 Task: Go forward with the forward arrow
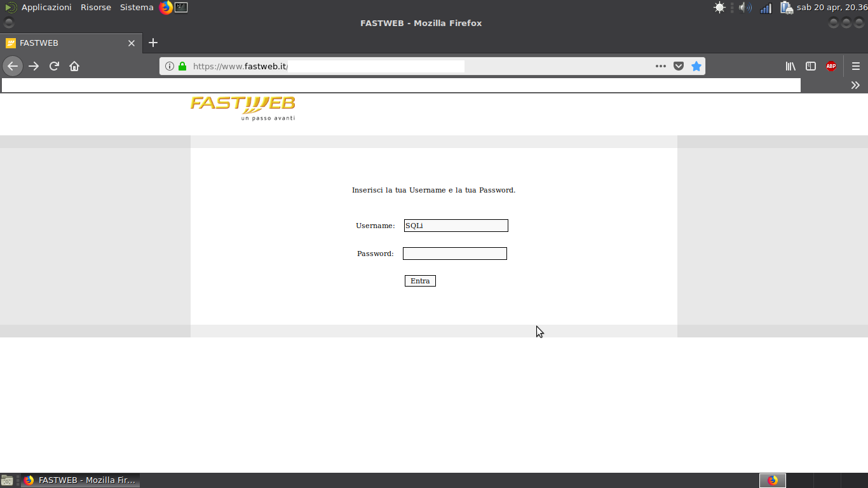click(x=34, y=66)
